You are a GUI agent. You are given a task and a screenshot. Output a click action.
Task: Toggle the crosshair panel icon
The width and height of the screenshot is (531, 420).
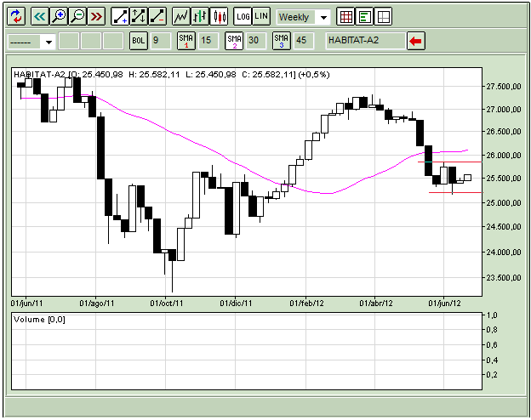pos(383,16)
